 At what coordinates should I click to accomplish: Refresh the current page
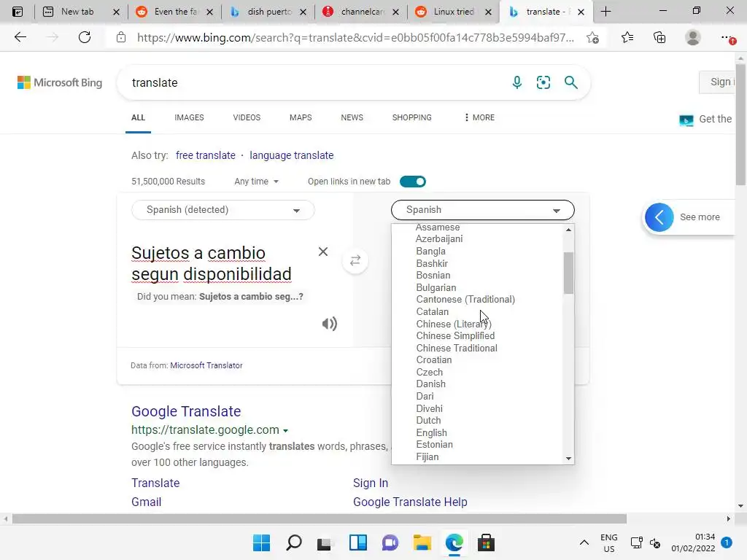click(85, 37)
